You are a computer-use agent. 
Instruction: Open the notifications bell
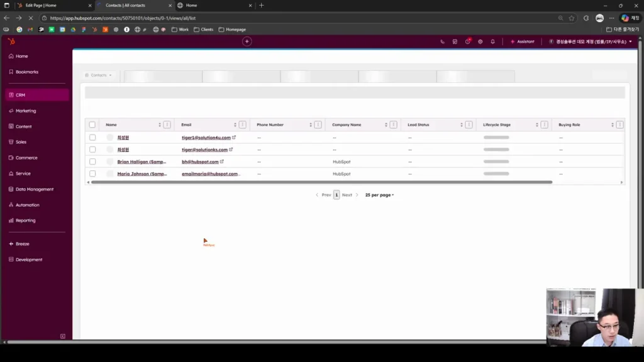(x=493, y=42)
